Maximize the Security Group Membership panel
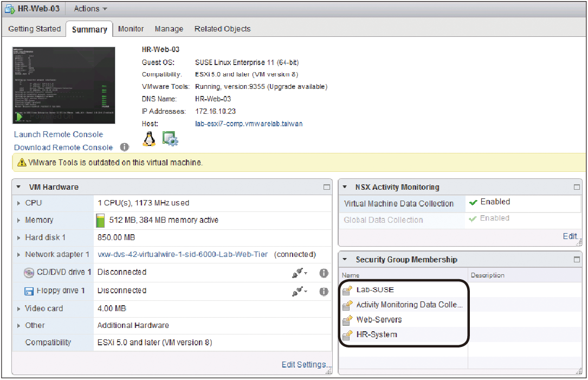The image size is (588, 380). pos(577,260)
